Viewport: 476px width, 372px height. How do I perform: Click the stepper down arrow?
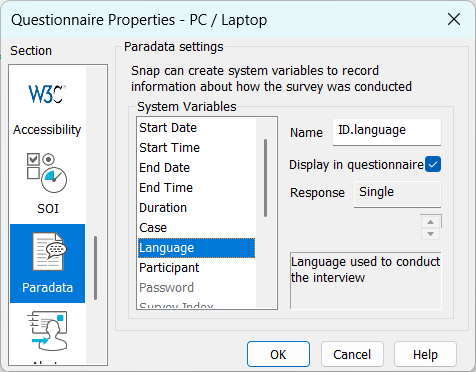pyautogui.click(x=430, y=234)
